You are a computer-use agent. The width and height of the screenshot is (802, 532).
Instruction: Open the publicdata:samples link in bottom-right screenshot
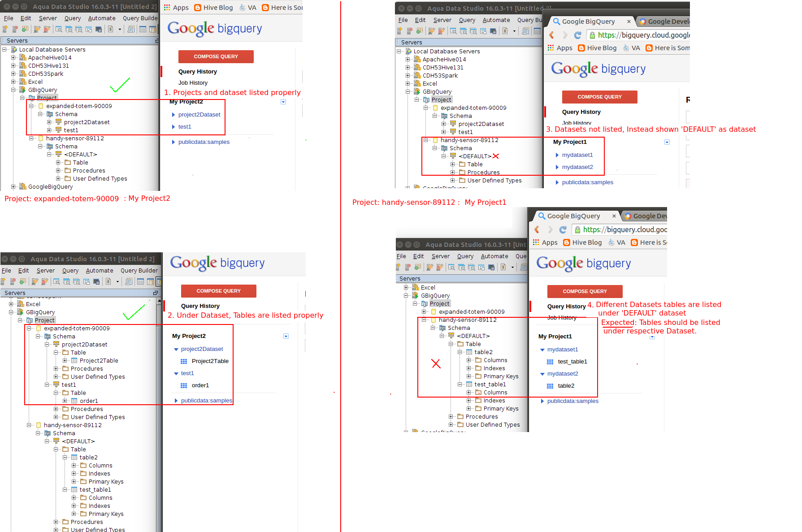573,401
